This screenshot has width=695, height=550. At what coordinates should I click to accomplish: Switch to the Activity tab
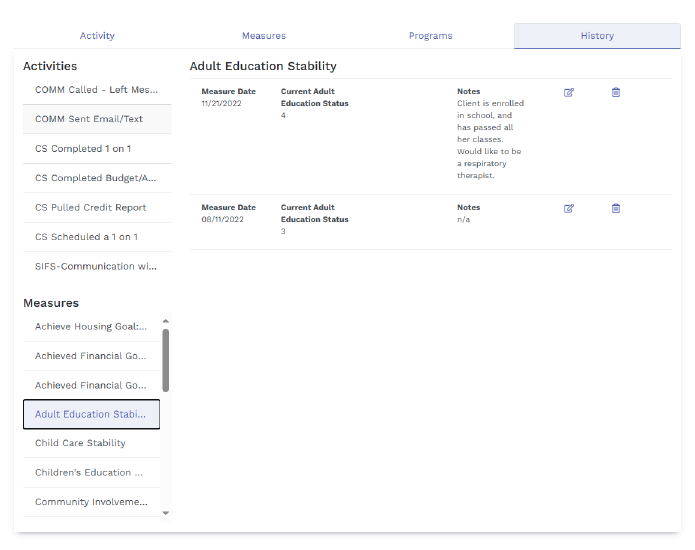[x=97, y=36]
